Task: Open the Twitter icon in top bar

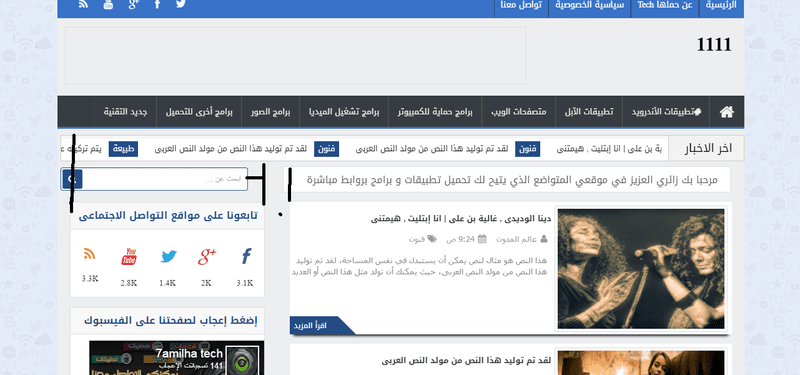Action: click(181, 4)
